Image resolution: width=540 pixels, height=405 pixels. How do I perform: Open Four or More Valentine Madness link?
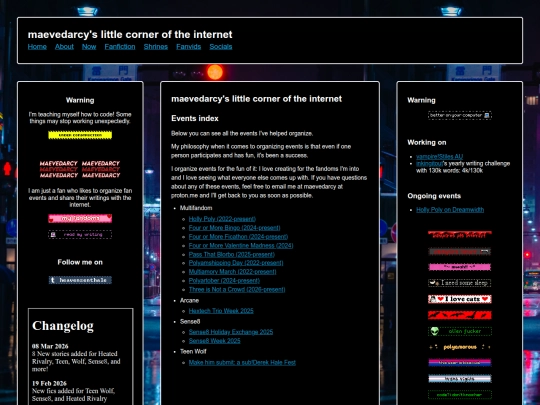241,246
